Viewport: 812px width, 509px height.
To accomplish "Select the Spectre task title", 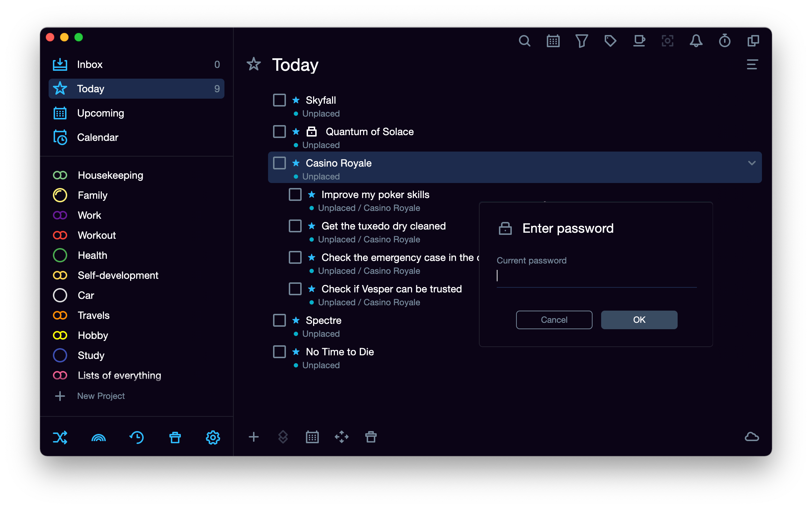I will (x=323, y=320).
